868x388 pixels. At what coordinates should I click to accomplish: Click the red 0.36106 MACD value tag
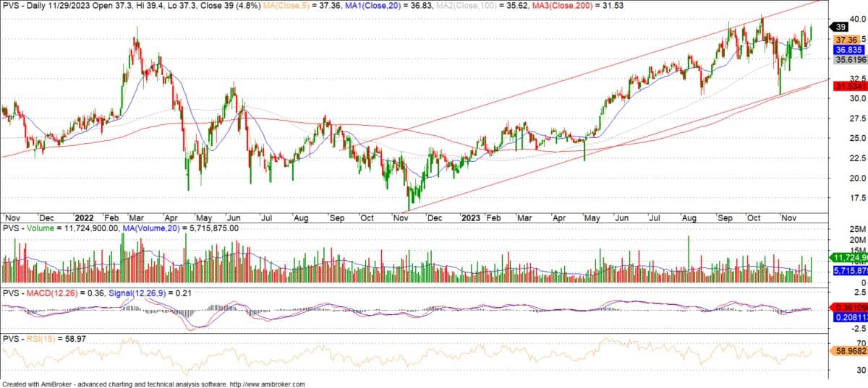[849, 306]
